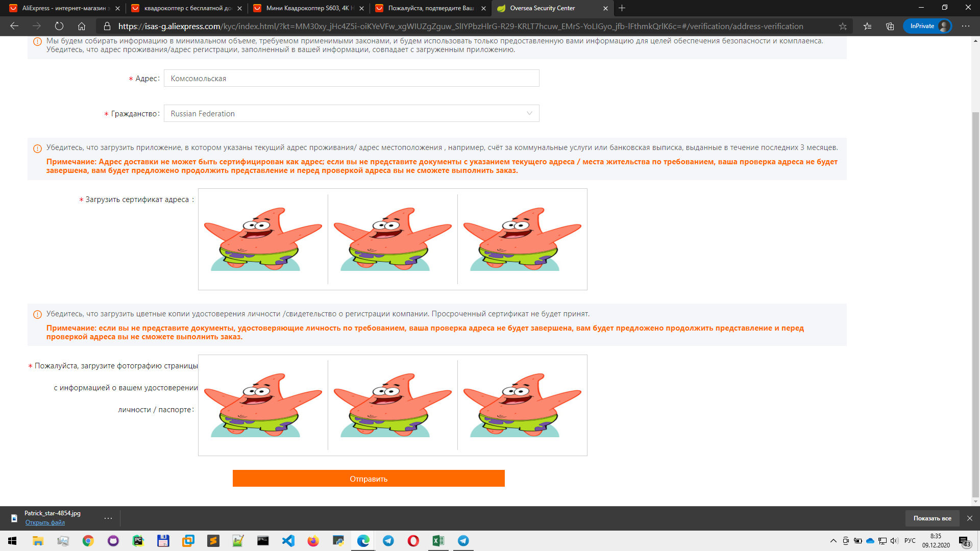Close the downloads bar

tap(970, 518)
